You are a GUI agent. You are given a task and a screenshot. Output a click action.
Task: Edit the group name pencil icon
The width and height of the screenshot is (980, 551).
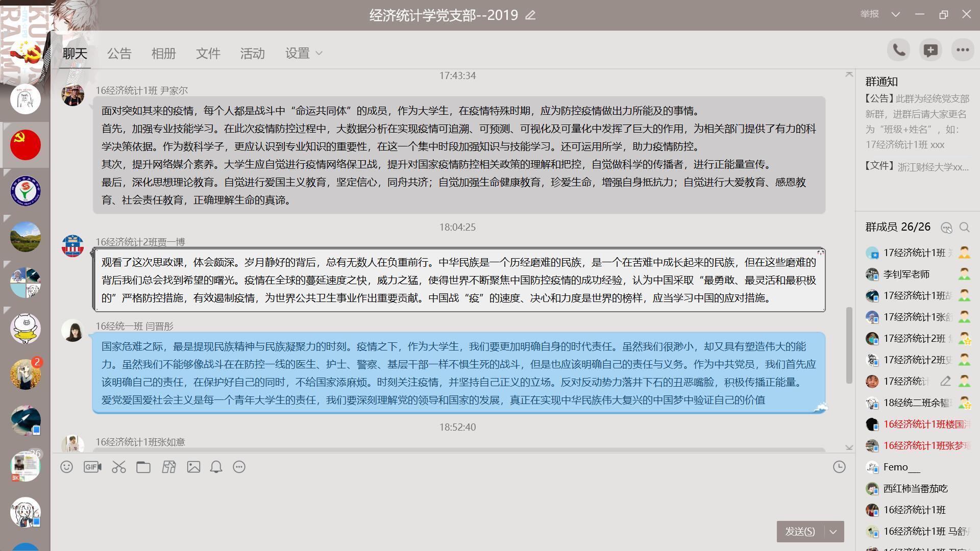tap(530, 15)
